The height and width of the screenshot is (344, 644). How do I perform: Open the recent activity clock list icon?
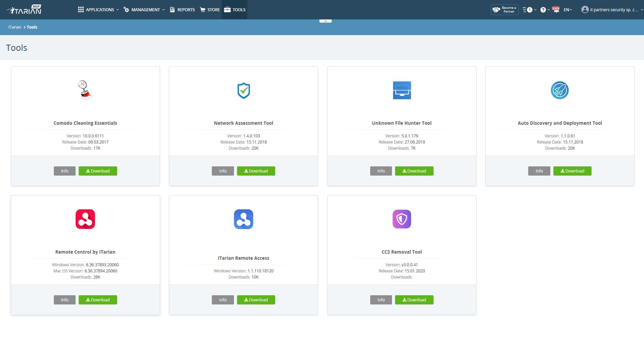point(528,10)
